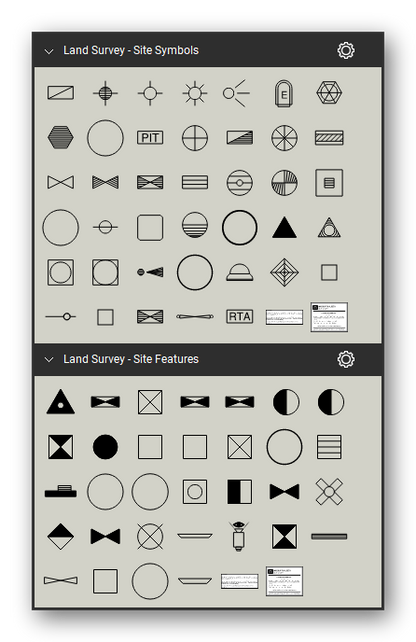The height and width of the screenshot is (642, 416).
Task: Select the RTA labeled symbol
Action: [240, 316]
